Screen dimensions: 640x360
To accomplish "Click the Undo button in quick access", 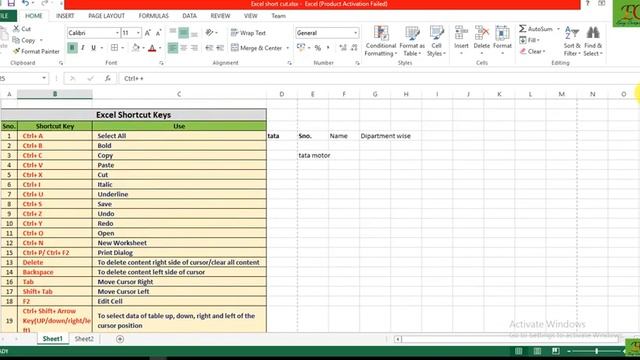I will [26, 3].
